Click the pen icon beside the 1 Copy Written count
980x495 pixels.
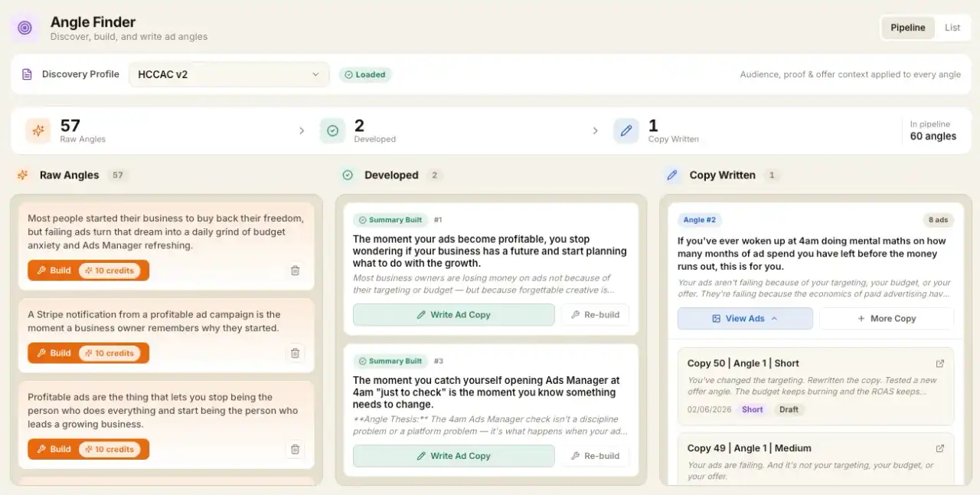[626, 131]
